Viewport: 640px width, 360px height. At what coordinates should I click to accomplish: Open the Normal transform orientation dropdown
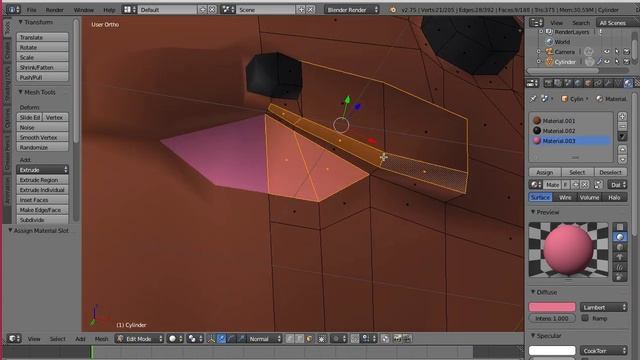point(264,339)
